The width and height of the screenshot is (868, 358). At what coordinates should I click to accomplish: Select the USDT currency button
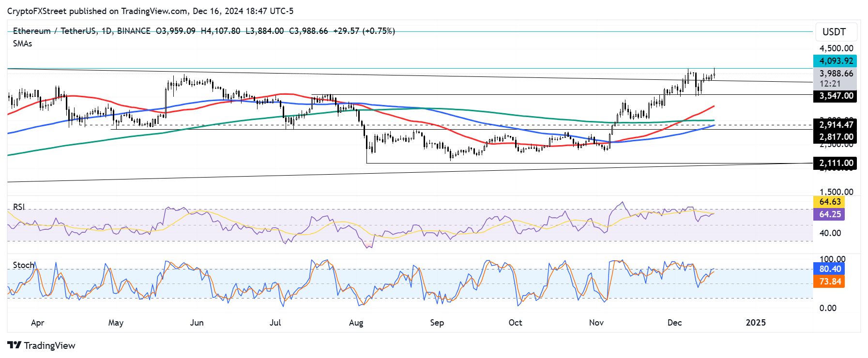[x=836, y=32]
